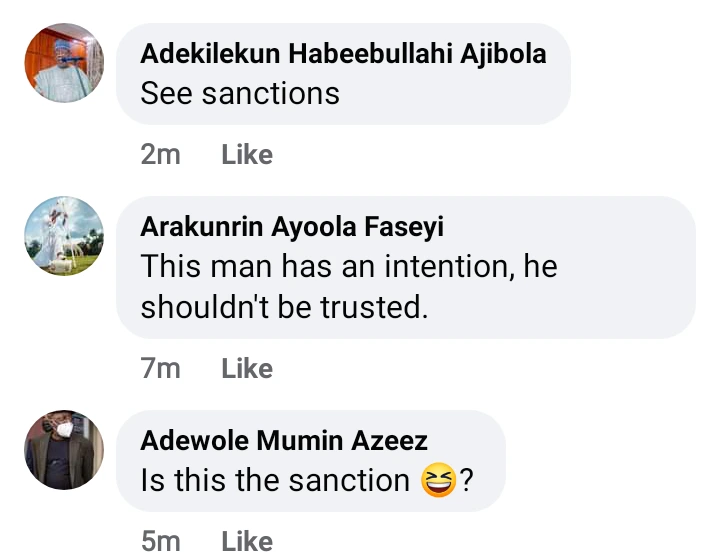Select the Adewole Mumin Azeez name link

284,440
